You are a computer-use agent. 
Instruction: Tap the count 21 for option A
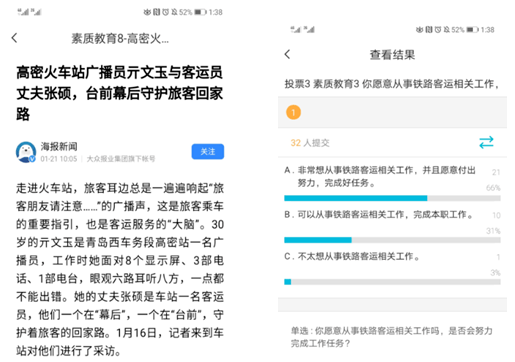[x=496, y=172]
